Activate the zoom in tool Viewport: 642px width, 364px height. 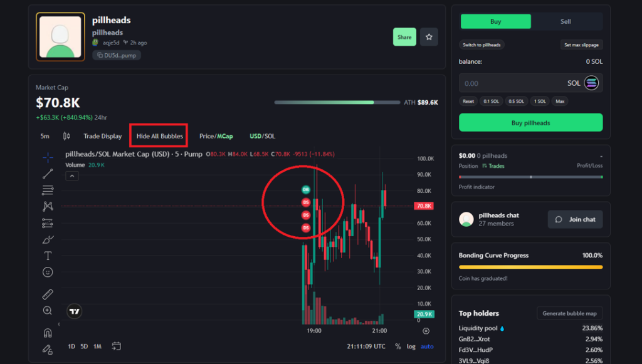click(48, 310)
